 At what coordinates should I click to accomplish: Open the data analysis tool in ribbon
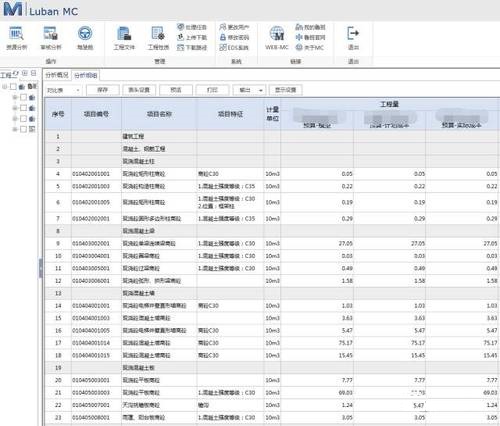16,38
